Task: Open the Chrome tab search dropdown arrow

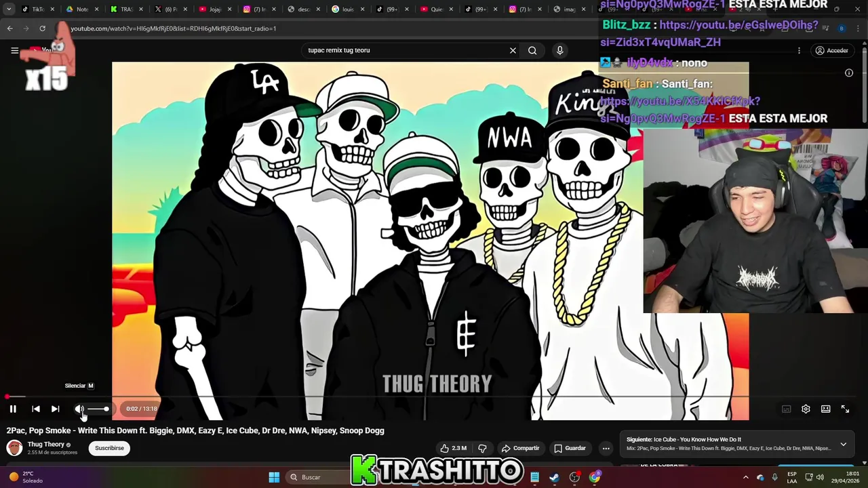Action: 9,9
